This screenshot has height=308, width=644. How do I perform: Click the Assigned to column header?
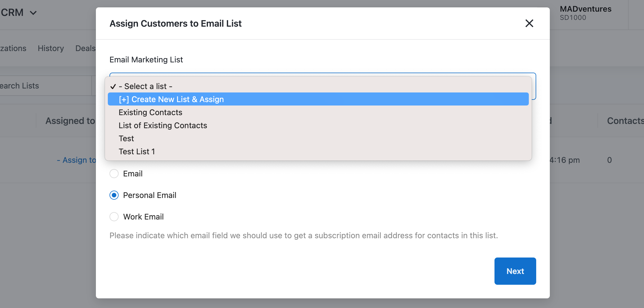pyautogui.click(x=70, y=121)
